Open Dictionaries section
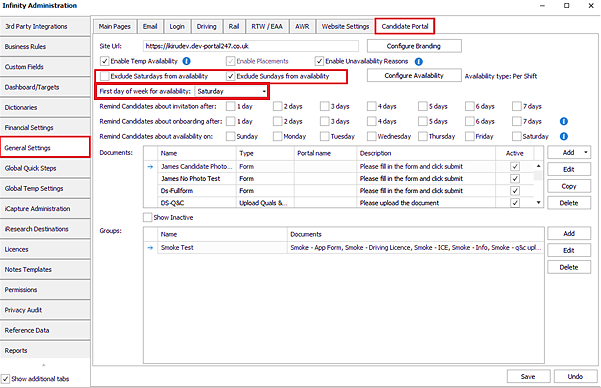The width and height of the screenshot is (601, 388). pyautogui.click(x=45, y=108)
